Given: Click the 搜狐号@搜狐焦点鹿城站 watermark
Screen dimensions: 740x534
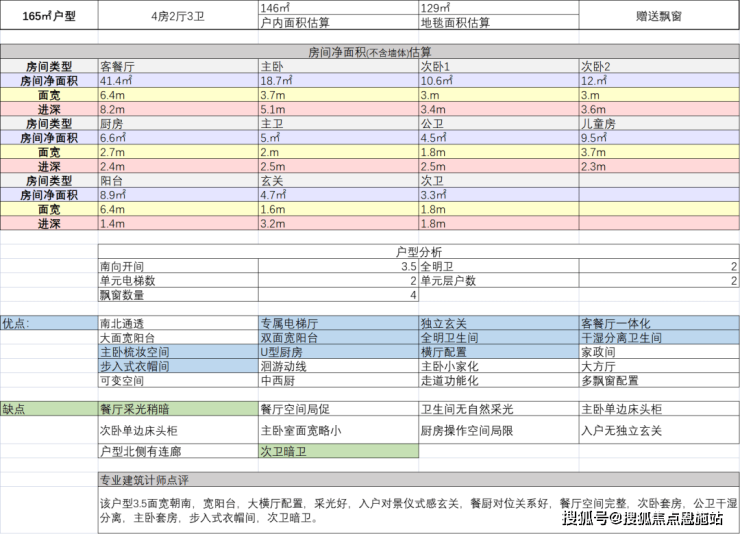Looking at the screenshot, I should (642, 517).
